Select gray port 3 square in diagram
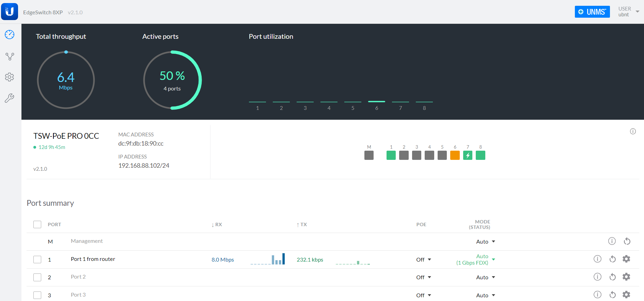The width and height of the screenshot is (644, 301). click(417, 155)
